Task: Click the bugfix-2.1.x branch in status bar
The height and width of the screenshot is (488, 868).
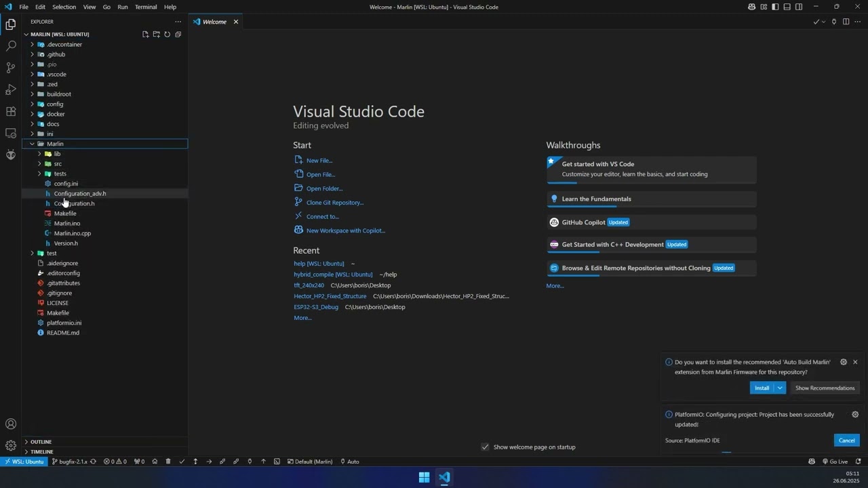Action: (x=69, y=462)
